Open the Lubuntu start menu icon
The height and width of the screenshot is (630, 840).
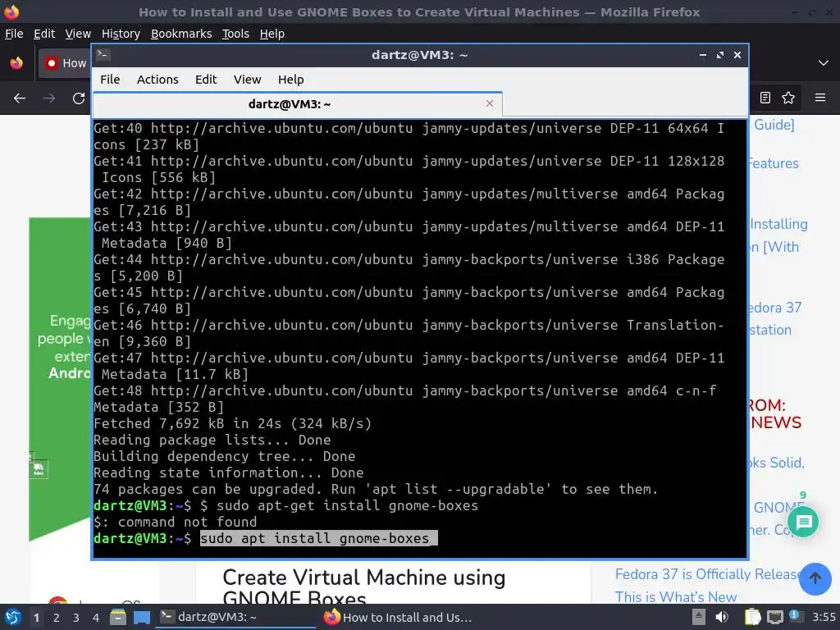tap(12, 617)
